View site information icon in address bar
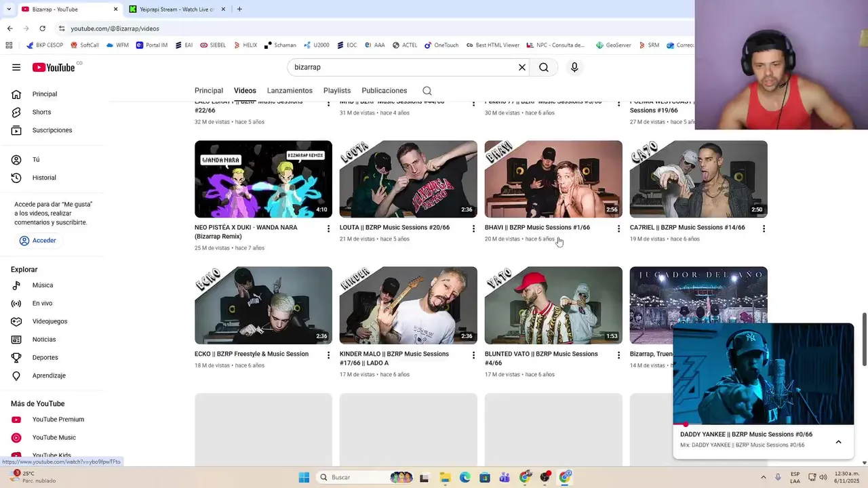Viewport: 868px width, 488px height. click(62, 28)
